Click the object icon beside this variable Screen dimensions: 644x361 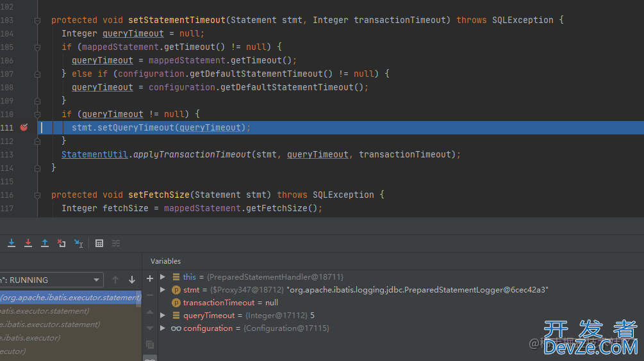click(x=176, y=277)
